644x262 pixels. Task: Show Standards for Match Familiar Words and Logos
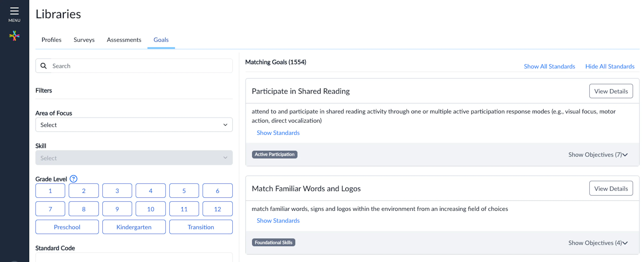tap(278, 220)
